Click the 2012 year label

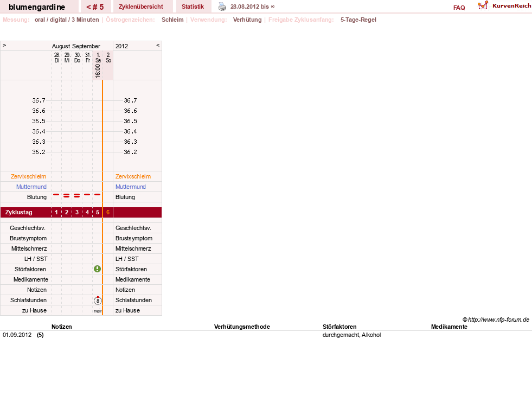point(122,46)
